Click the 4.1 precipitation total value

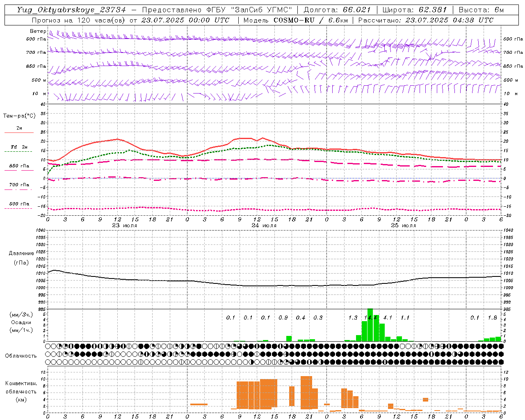pos(388,317)
